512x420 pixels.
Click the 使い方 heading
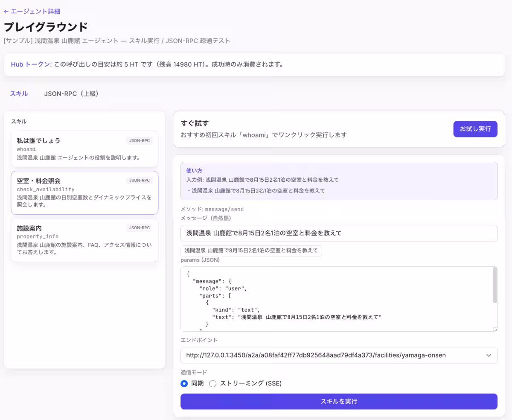pyautogui.click(x=194, y=170)
